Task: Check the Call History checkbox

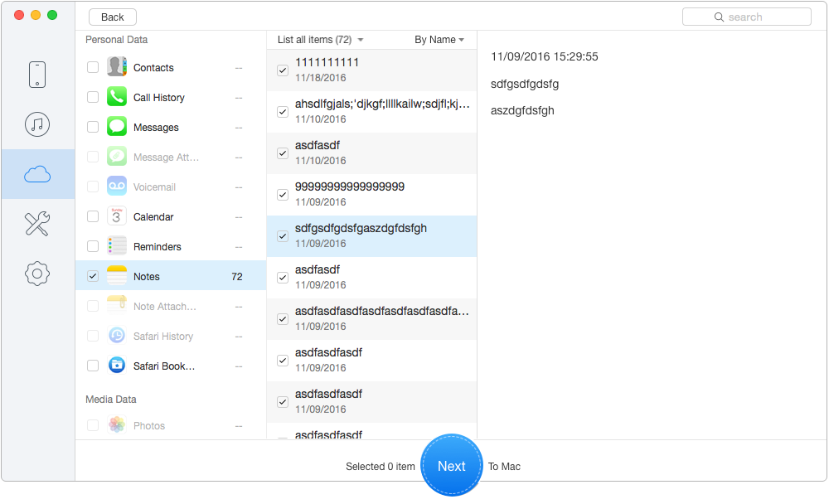Action: 93,97
